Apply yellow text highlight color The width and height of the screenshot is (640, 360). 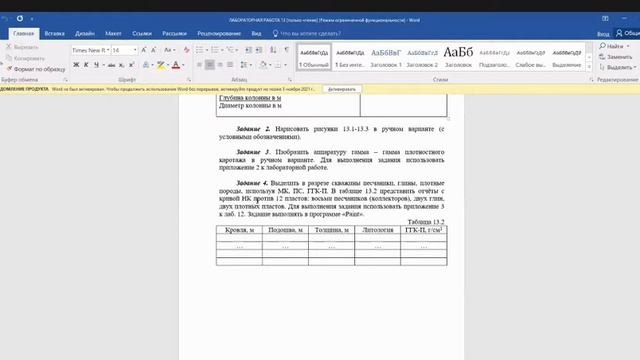[x=161, y=64]
